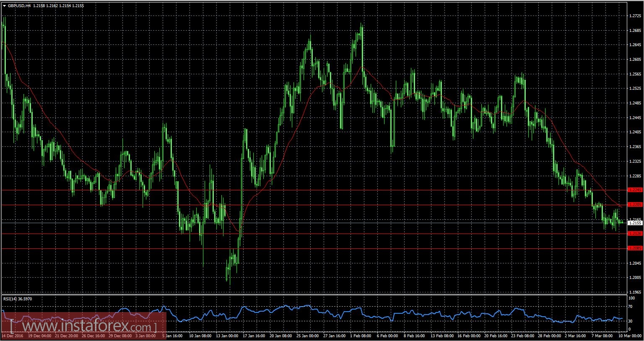Viewport: 644px width, 341px height.
Task: Click the 17 Jan 16:00 time label
Action: click(254, 336)
